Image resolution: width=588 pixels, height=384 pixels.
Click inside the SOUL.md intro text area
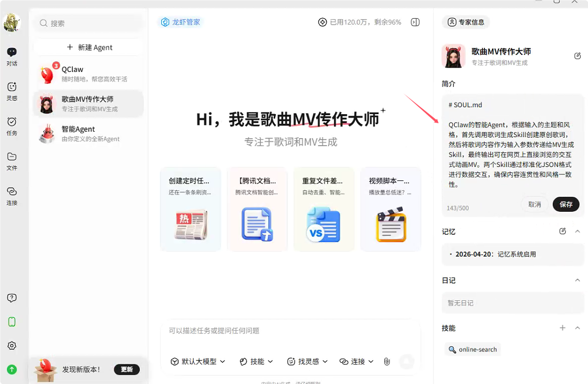(511, 145)
